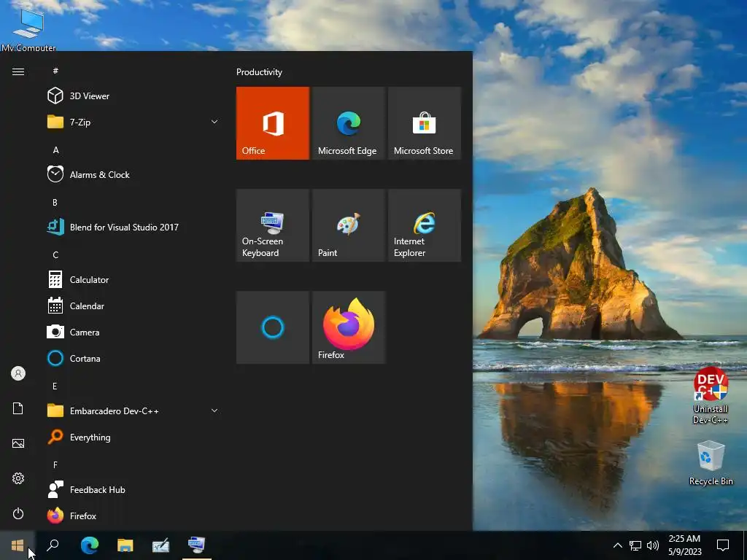Click the Power button in Start menu
This screenshot has width=747, height=560.
tap(18, 513)
